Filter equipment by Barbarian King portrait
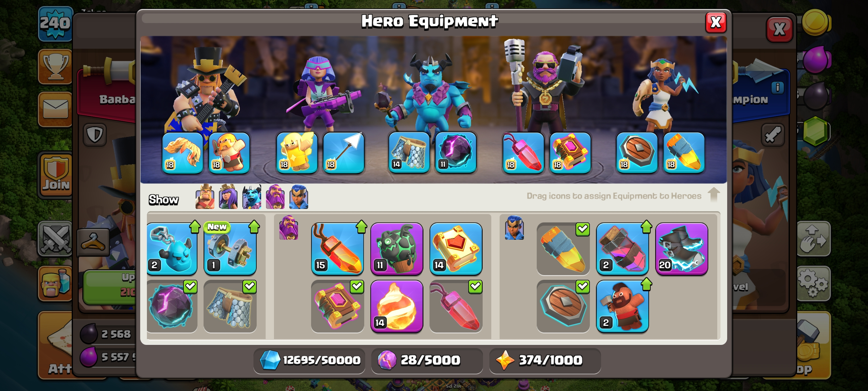This screenshot has width=868, height=391. coord(205,197)
